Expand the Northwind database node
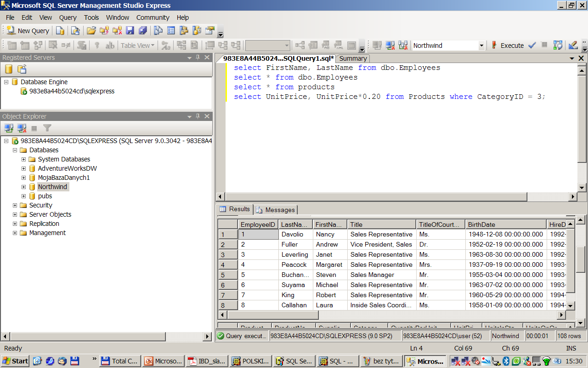This screenshot has width=588, height=368. click(24, 187)
